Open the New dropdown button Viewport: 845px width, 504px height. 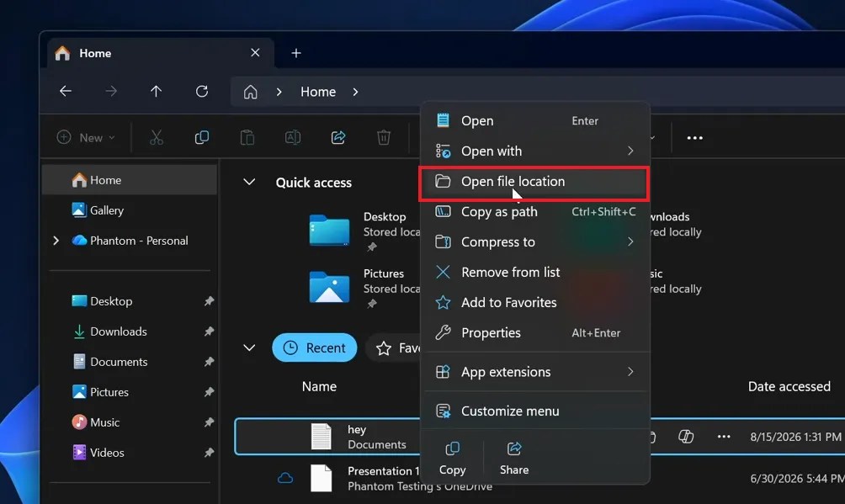86,137
